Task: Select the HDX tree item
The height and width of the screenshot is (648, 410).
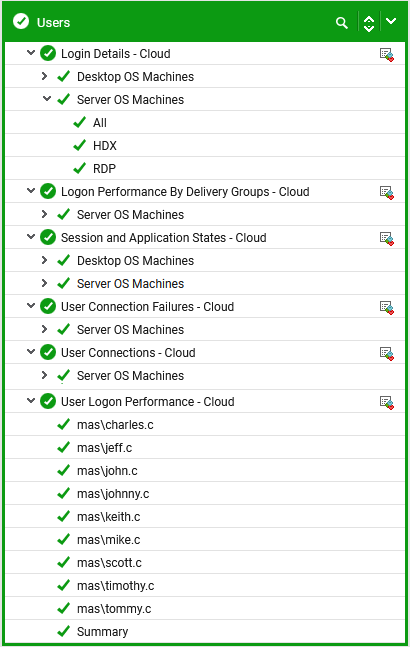Action: tap(105, 145)
